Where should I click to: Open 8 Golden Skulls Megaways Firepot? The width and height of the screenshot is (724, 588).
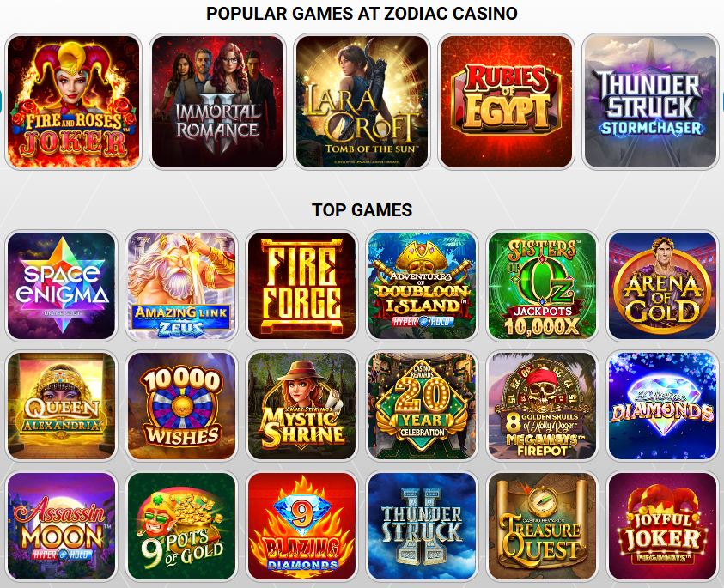pos(542,406)
